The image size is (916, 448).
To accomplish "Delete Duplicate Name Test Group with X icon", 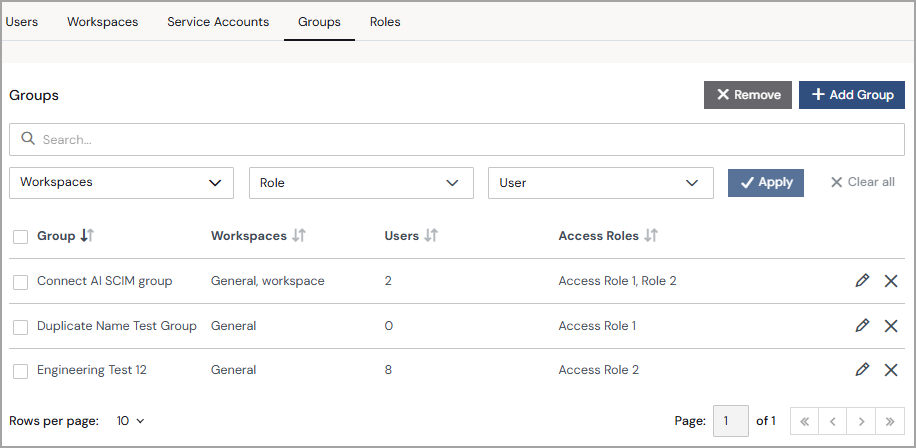I will point(891,326).
